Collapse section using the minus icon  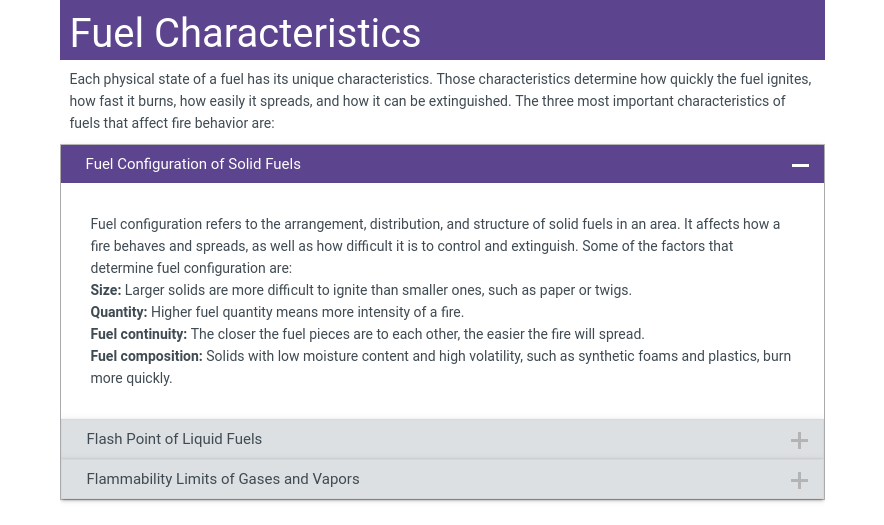pyautogui.click(x=800, y=165)
